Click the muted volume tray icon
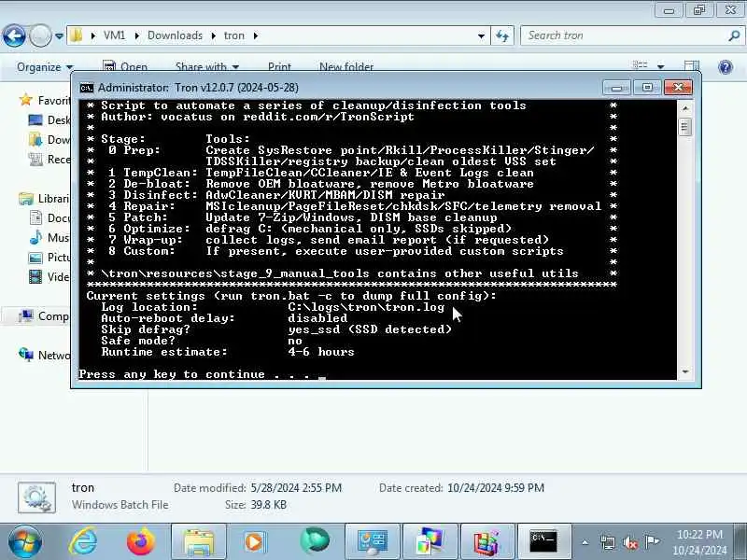747x560 pixels. (630, 542)
